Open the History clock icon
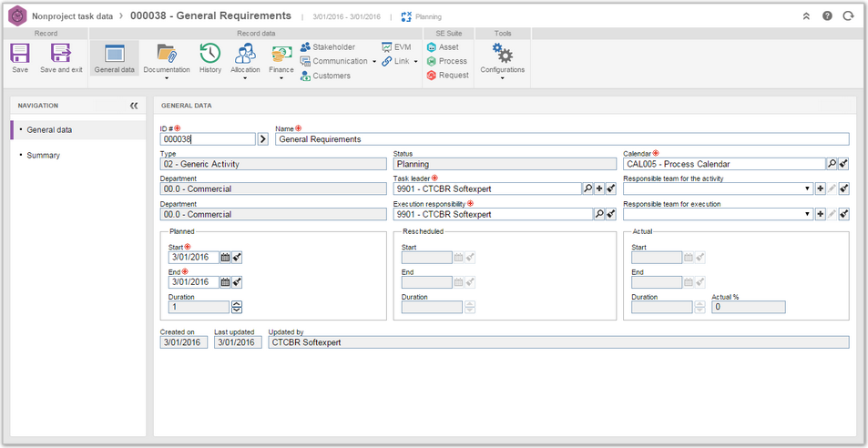This screenshot has width=868, height=448. 209,54
